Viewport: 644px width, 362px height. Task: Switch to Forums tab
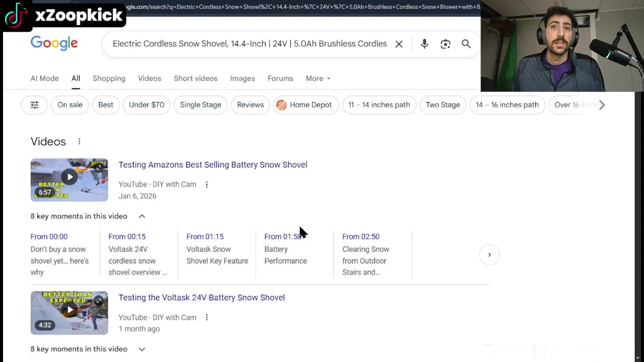tap(280, 78)
